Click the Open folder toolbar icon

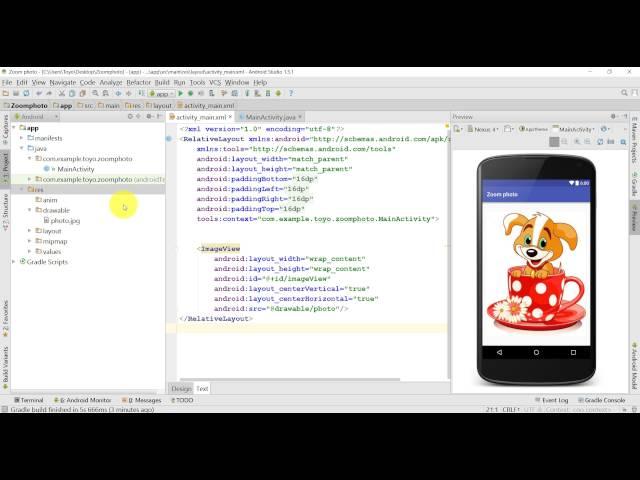point(6,93)
